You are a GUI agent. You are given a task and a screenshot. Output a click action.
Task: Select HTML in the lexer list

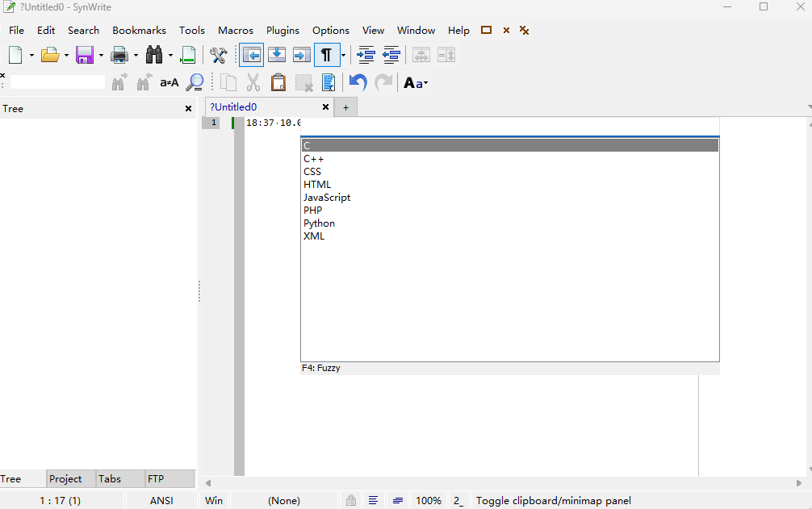click(510, 185)
